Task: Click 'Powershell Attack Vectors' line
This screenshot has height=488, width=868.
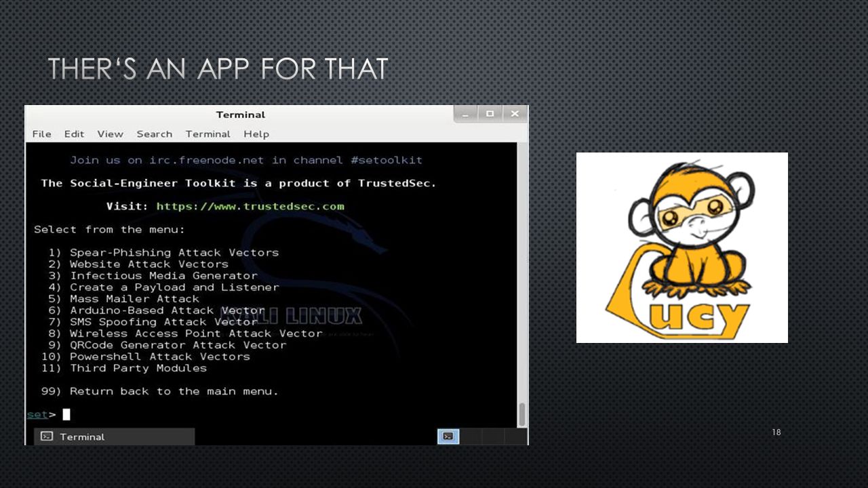Action: tap(146, 356)
